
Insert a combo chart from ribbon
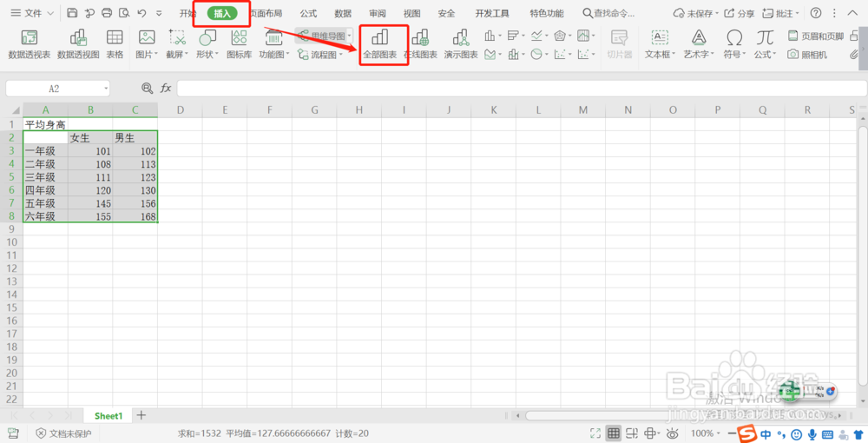516,54
